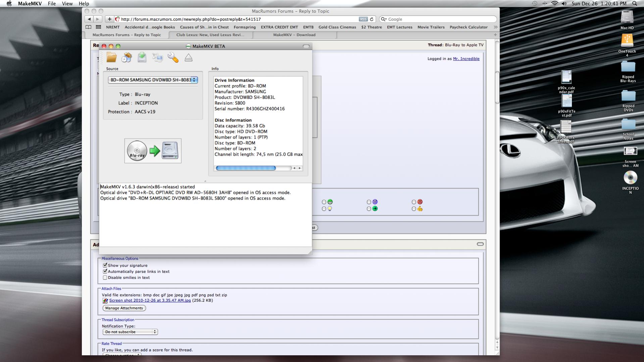
Task: Open the Source drive dropdown in MakeMKV
Action: click(153, 80)
